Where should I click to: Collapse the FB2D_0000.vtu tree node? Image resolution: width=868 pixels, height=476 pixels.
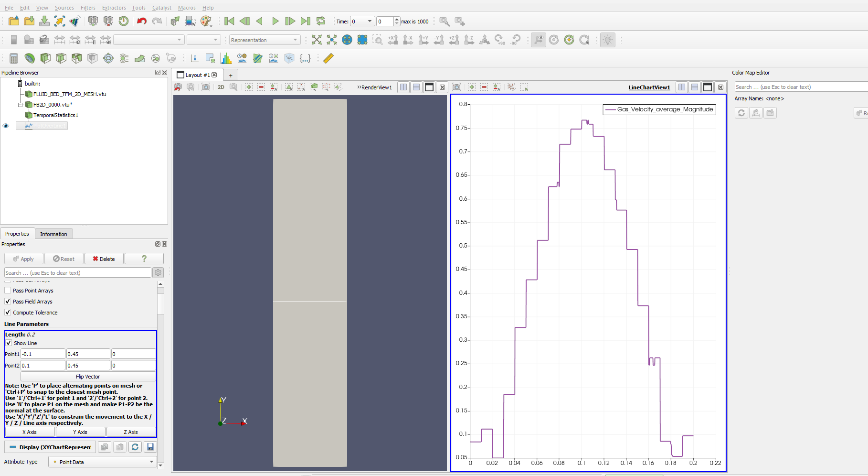click(21, 105)
